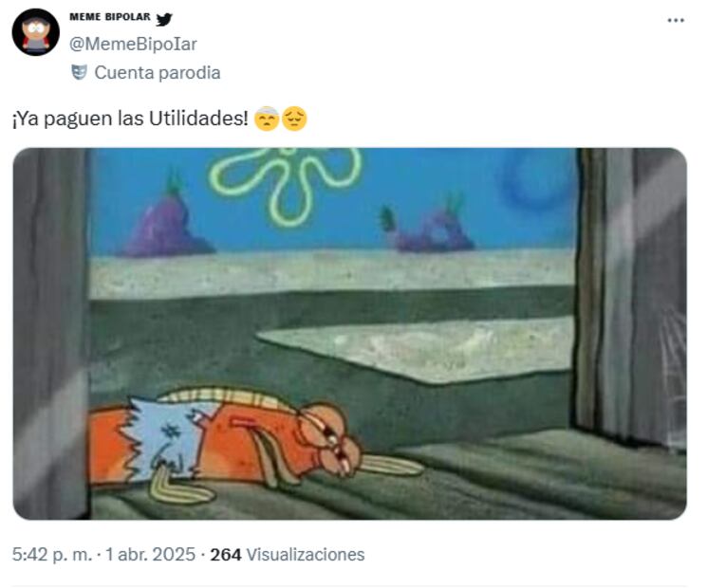The width and height of the screenshot is (707, 588).
Task: Click the Twitter bird icon beside the name
Action: (164, 19)
